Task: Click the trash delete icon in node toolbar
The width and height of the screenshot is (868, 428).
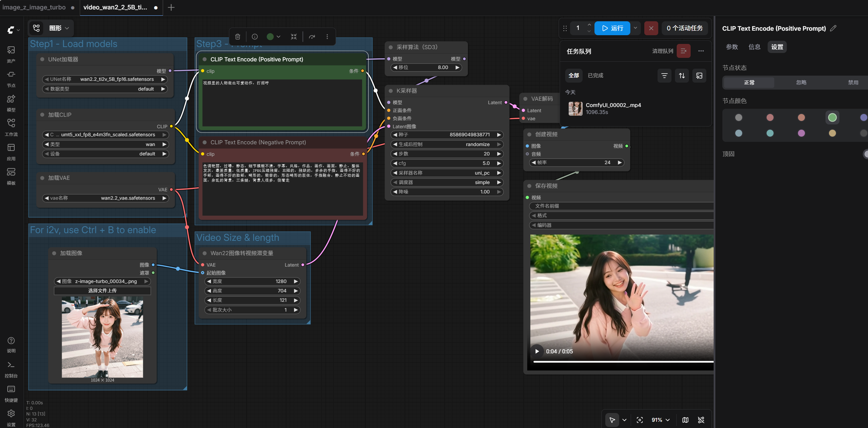Action: pyautogui.click(x=238, y=37)
